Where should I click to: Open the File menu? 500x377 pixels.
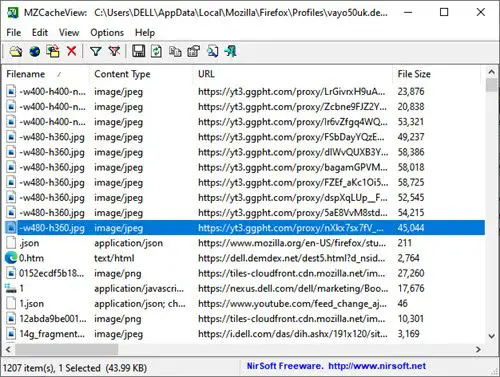(14, 33)
